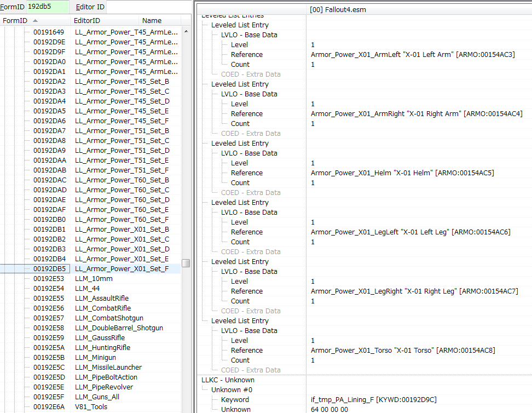This screenshot has height=413, width=532.
Task: Click X-01 Left Arm reference value
Action: coord(413,54)
